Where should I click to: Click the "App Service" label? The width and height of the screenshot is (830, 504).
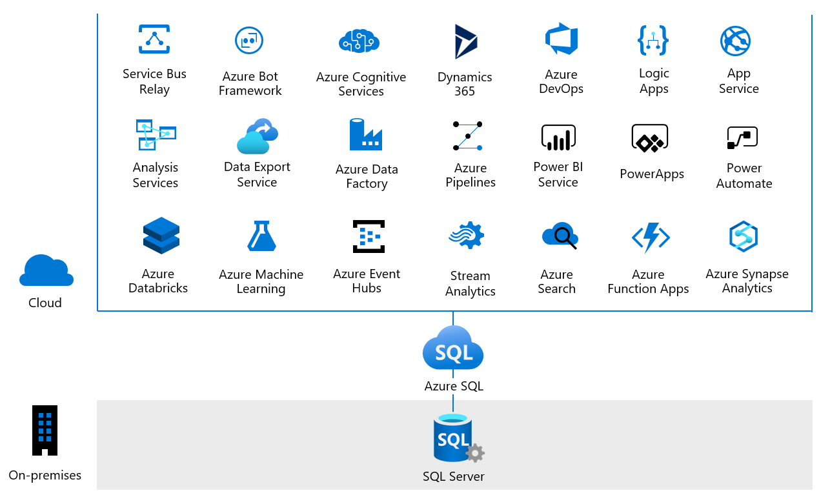coord(738,81)
